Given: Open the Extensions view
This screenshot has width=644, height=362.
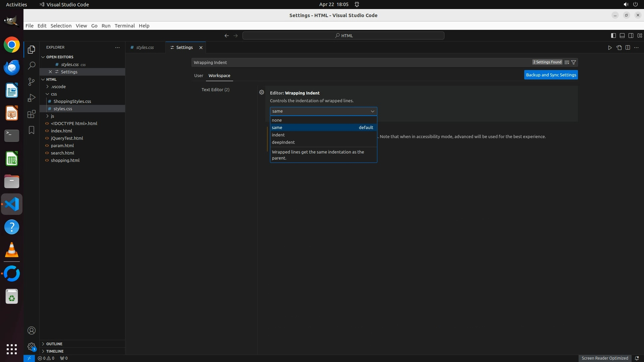Looking at the screenshot, I should [32, 114].
